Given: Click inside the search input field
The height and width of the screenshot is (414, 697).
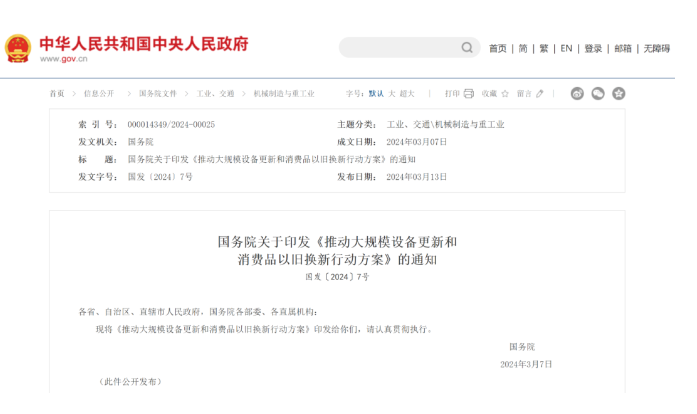Looking at the screenshot, I should coord(400,48).
